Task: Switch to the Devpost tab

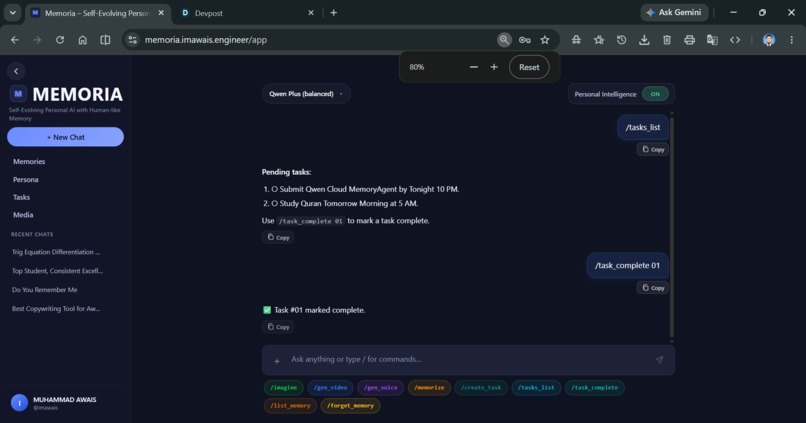Action: [247, 13]
